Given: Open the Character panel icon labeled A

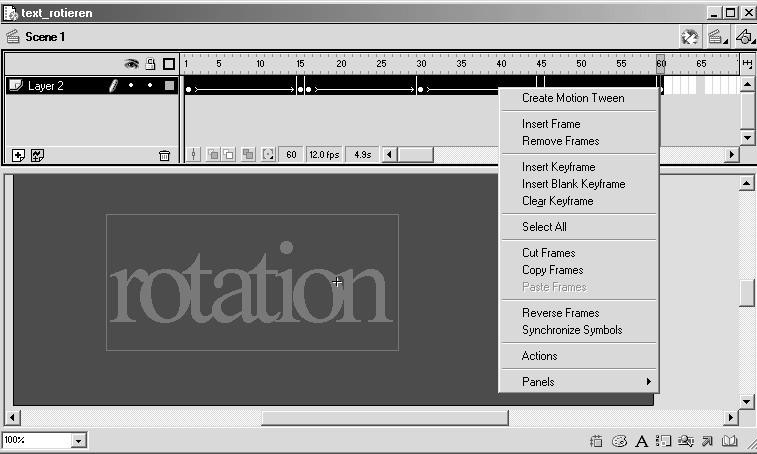Looking at the screenshot, I should tap(641, 440).
